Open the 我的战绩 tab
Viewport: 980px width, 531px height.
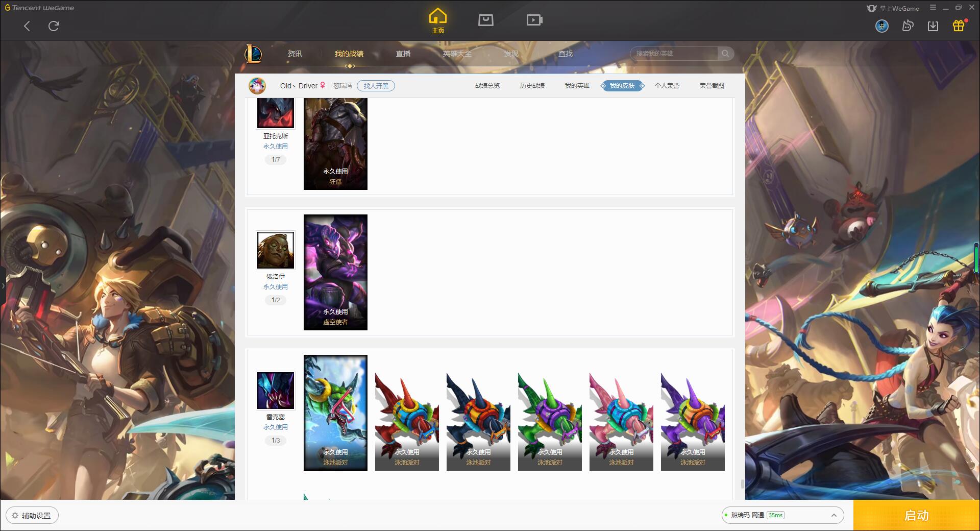[349, 54]
